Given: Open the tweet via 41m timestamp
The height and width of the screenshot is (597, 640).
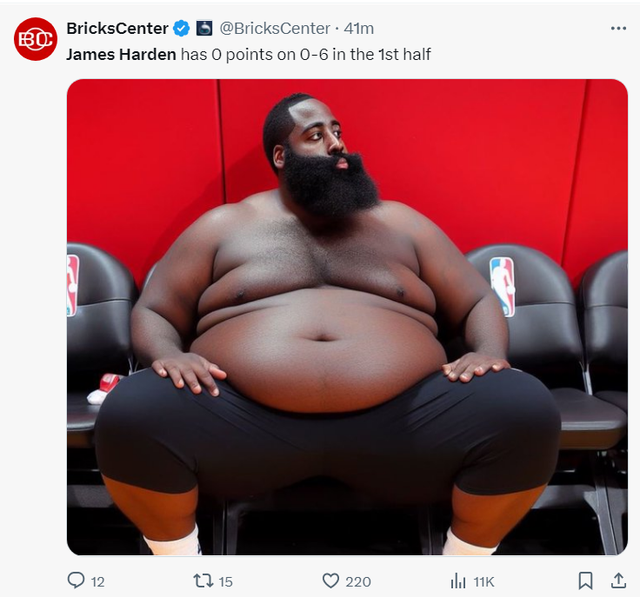Looking at the screenshot, I should click(359, 29).
